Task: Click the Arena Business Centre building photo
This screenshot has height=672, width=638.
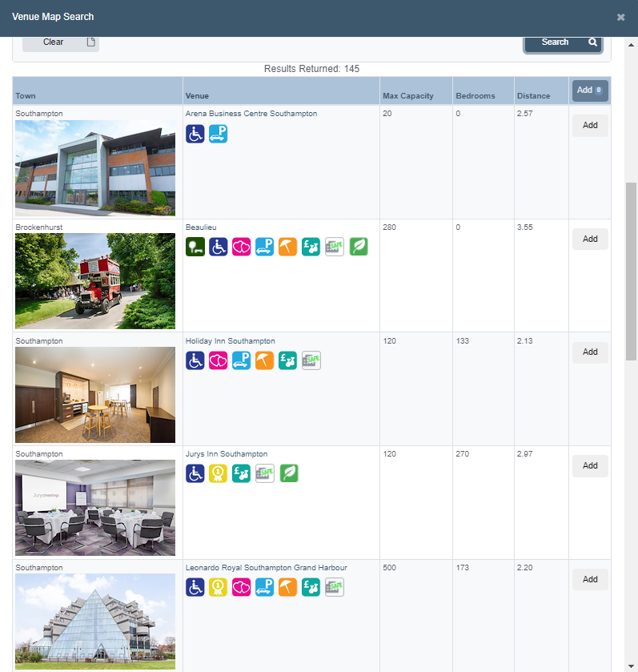Action: (x=95, y=168)
